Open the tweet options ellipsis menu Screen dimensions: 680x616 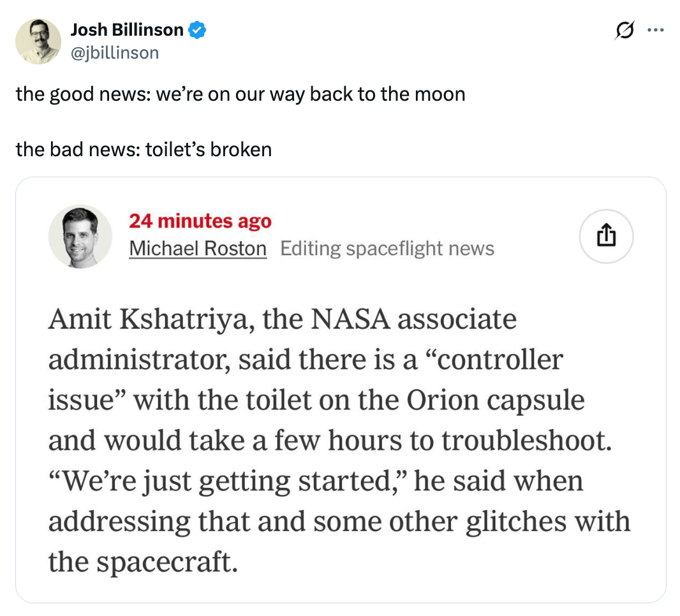click(x=656, y=29)
